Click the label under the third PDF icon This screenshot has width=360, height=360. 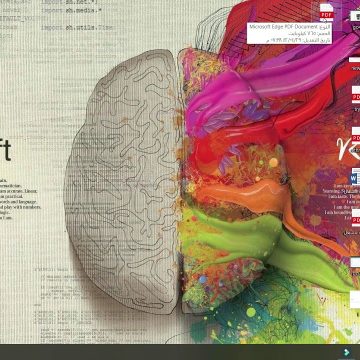tap(355, 150)
